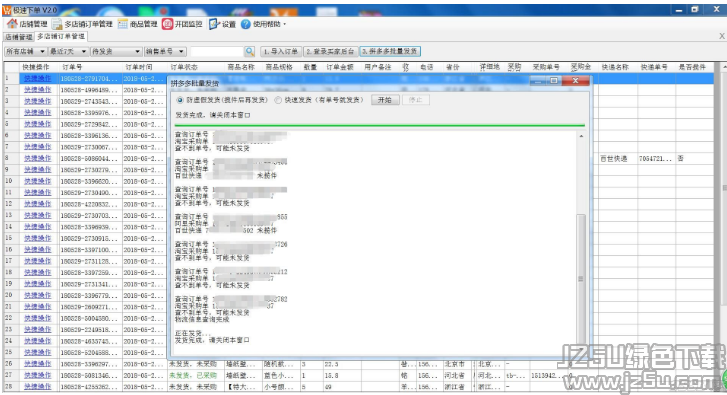Click the 2.登录买家后台 button
Screen dimensions: 727x395
(331, 51)
